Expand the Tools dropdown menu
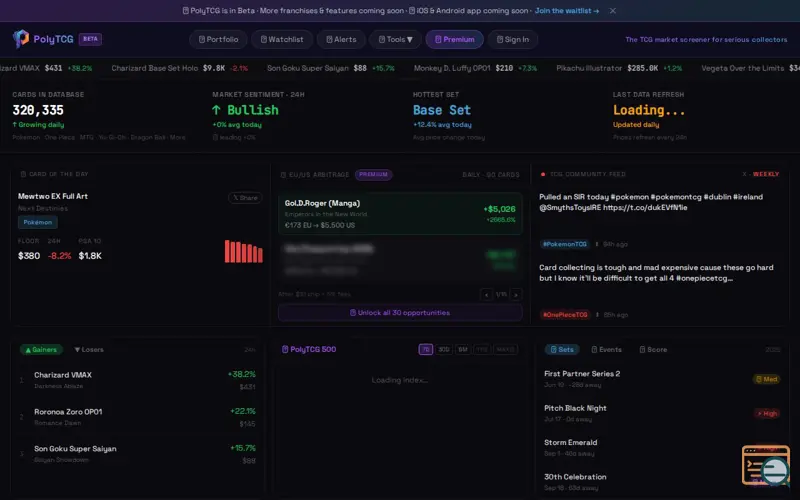 point(395,39)
